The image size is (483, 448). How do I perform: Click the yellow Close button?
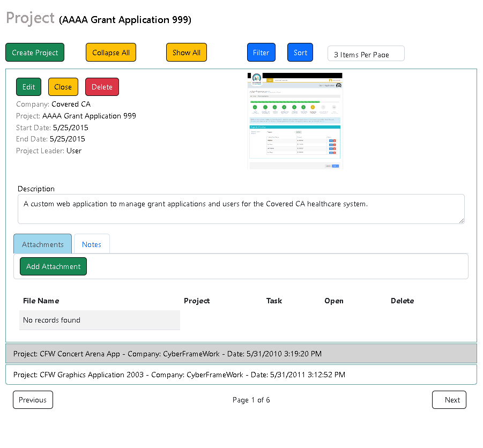pyautogui.click(x=63, y=87)
